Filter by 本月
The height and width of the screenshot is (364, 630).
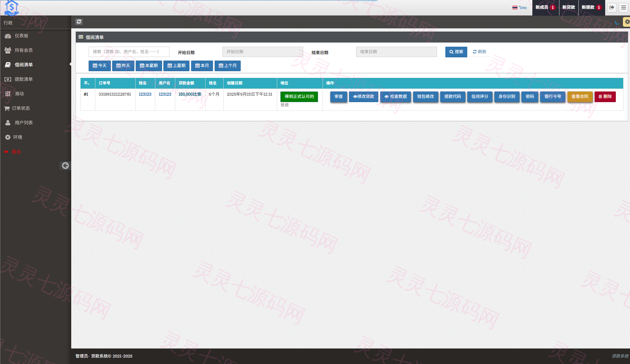point(202,66)
